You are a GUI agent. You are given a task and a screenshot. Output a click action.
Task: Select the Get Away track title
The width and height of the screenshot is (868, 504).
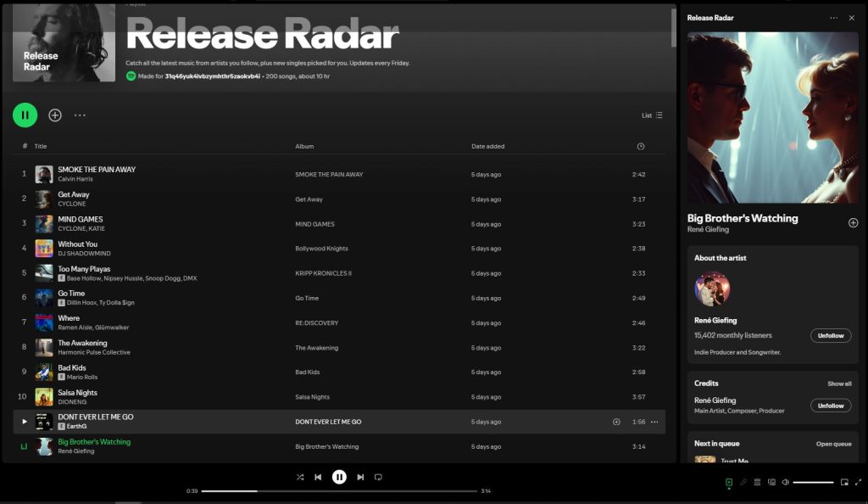pos(74,194)
